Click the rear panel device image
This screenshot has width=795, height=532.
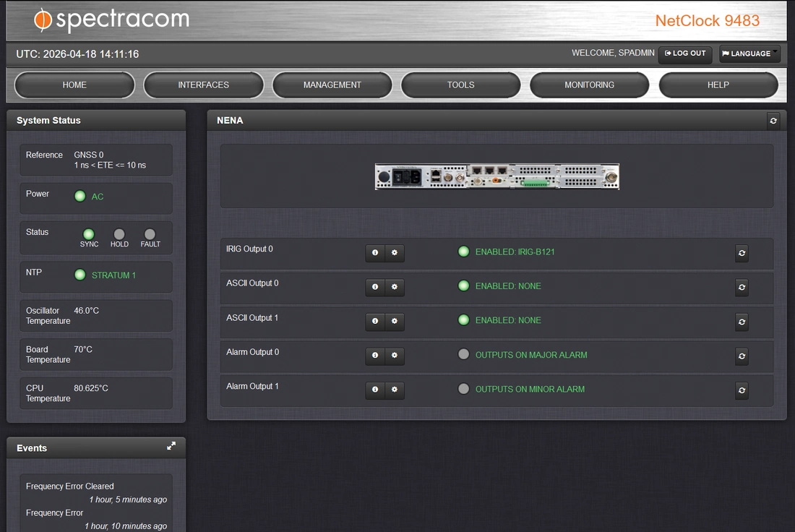pos(497,176)
